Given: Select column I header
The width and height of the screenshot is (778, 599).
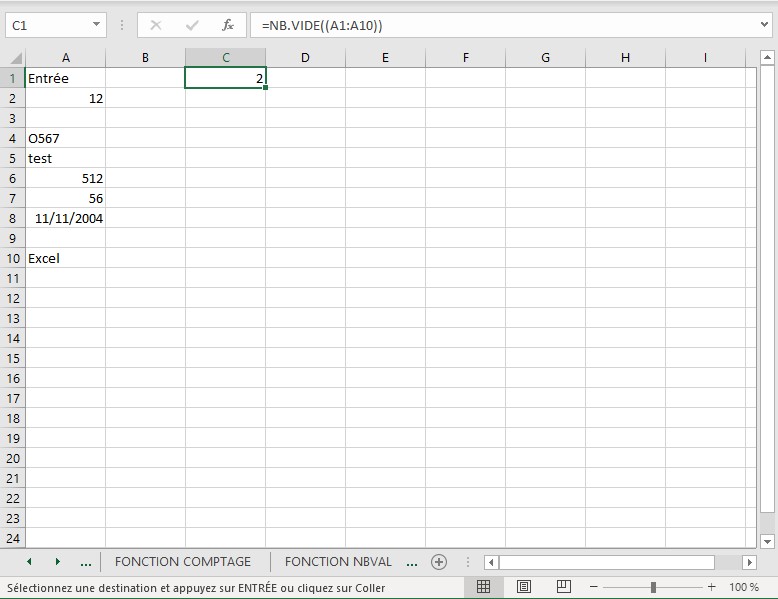Looking at the screenshot, I should tap(705, 58).
